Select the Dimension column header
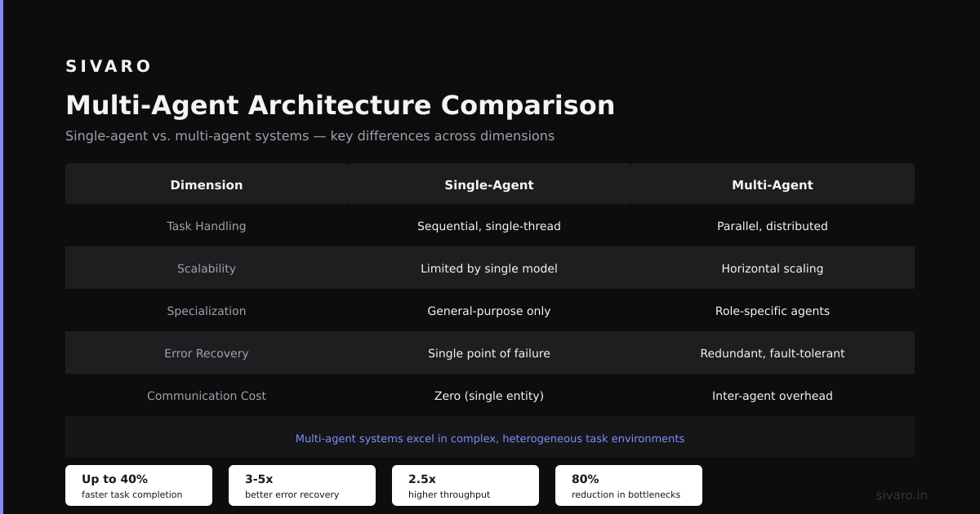Image resolution: width=980 pixels, height=514 pixels. point(207,184)
